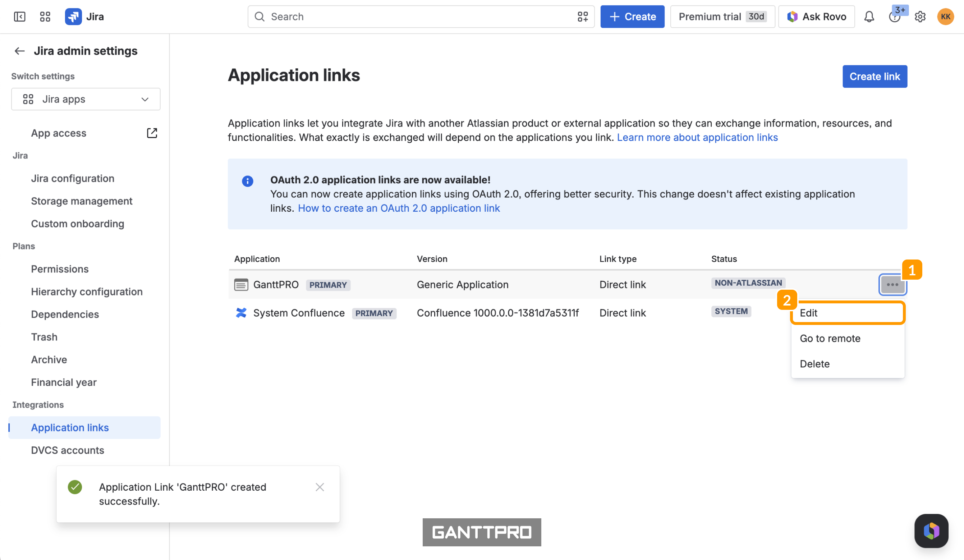Click Direct link in the System Confluence row
The image size is (964, 560).
[x=623, y=313]
